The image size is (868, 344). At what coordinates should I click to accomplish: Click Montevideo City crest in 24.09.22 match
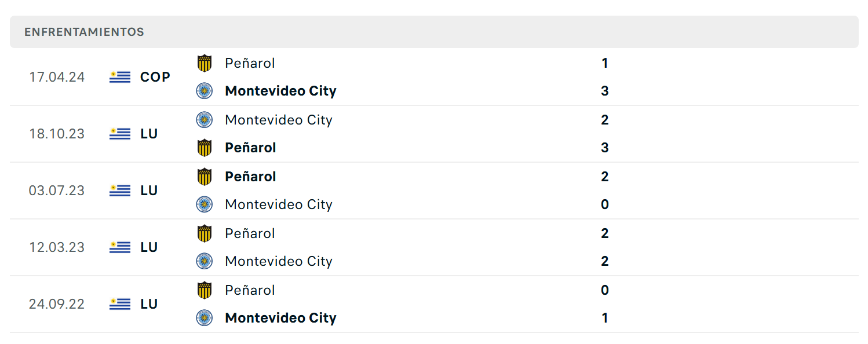point(204,318)
